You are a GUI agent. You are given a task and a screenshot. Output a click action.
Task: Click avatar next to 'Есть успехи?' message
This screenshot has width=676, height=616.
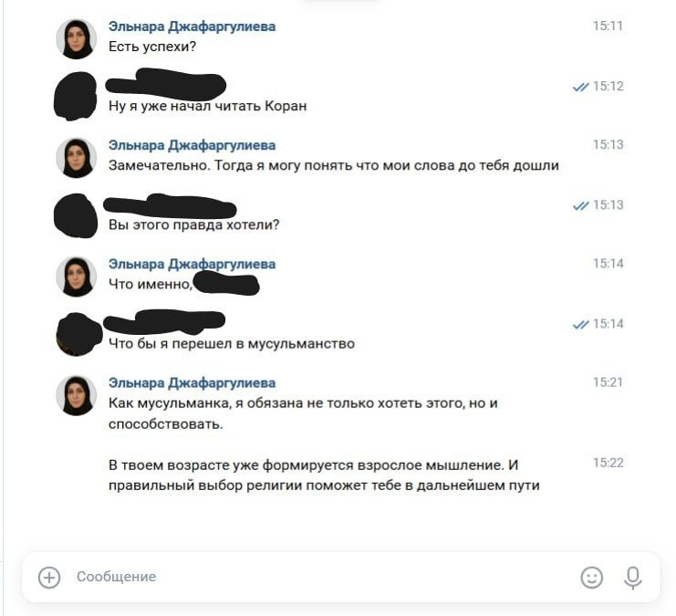[x=77, y=39]
